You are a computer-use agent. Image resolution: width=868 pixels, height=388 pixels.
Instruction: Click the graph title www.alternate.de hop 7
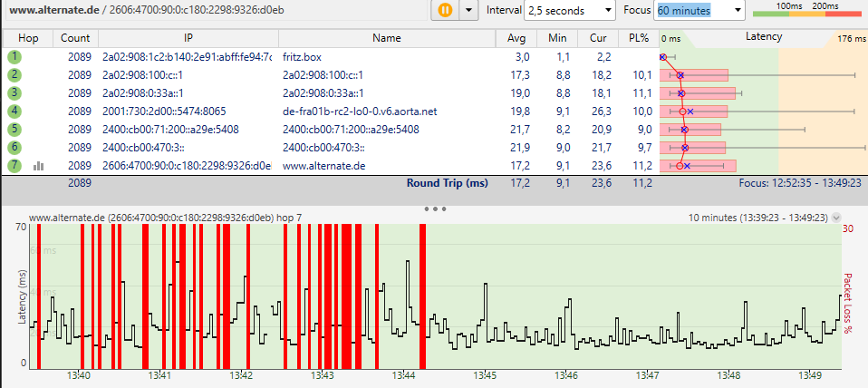[x=165, y=218]
